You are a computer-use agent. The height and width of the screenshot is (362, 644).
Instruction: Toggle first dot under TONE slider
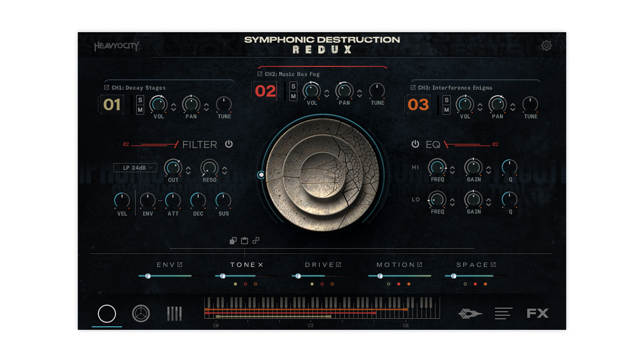[235, 284]
